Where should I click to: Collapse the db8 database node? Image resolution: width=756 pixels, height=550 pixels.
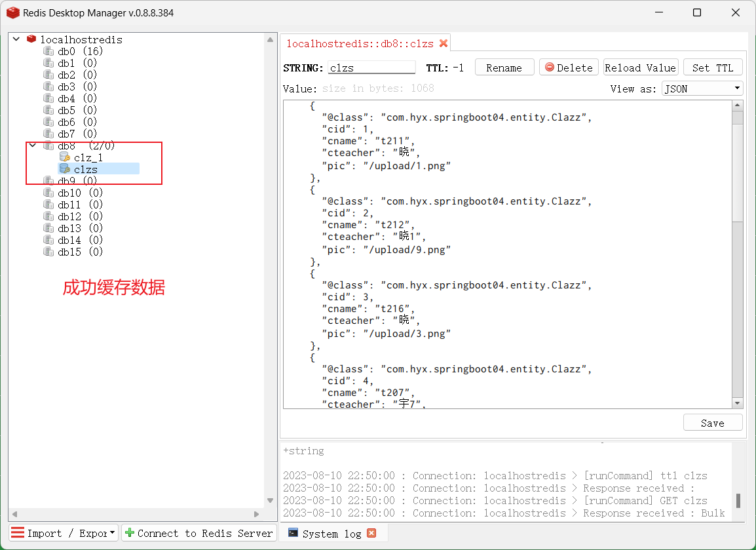(x=32, y=146)
